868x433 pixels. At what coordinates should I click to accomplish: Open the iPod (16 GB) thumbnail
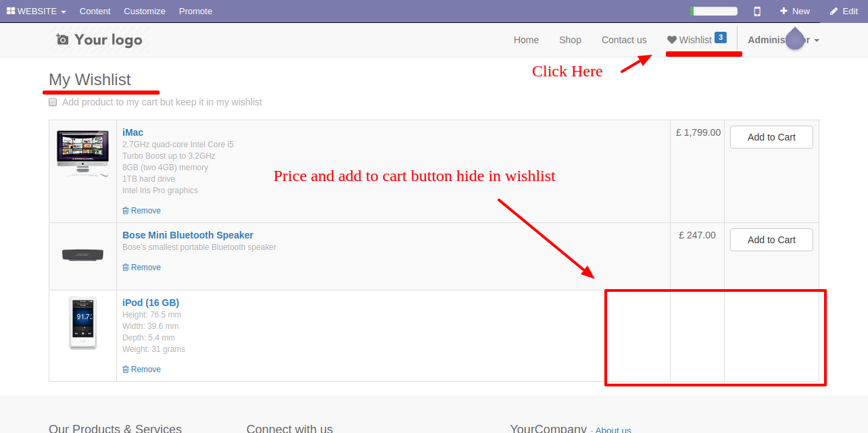82,323
